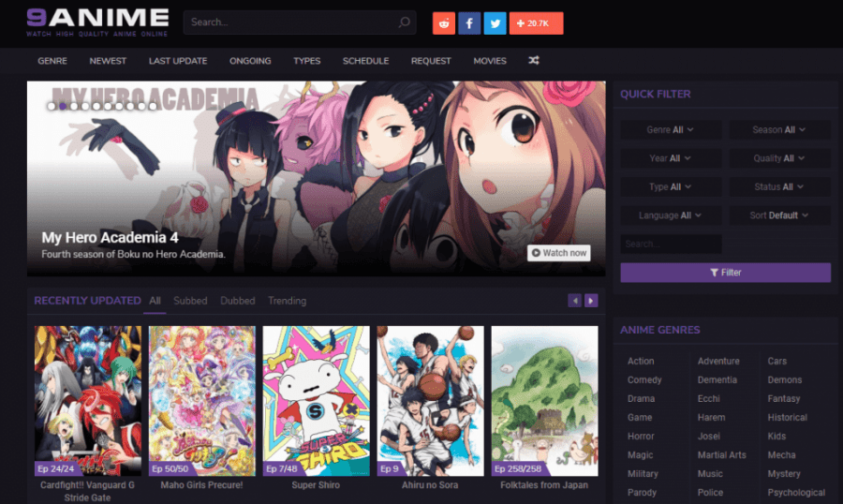Viewport: 843px width, 504px height.
Task: Open the MOVIES nav item
Action: coord(490,61)
